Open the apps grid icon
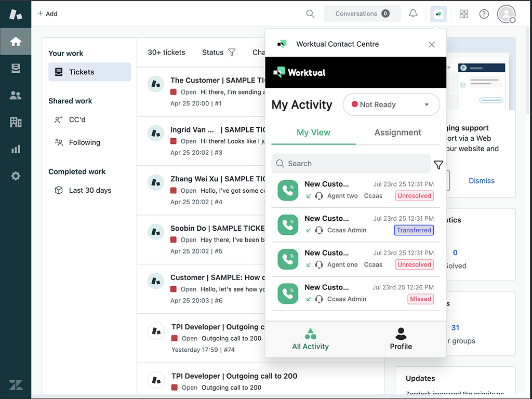This screenshot has width=532, height=399. [464, 14]
